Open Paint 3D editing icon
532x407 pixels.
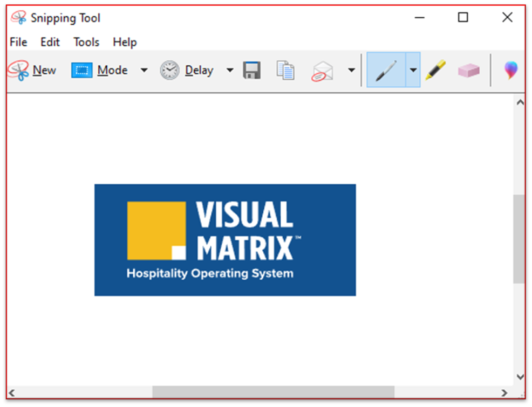click(510, 70)
